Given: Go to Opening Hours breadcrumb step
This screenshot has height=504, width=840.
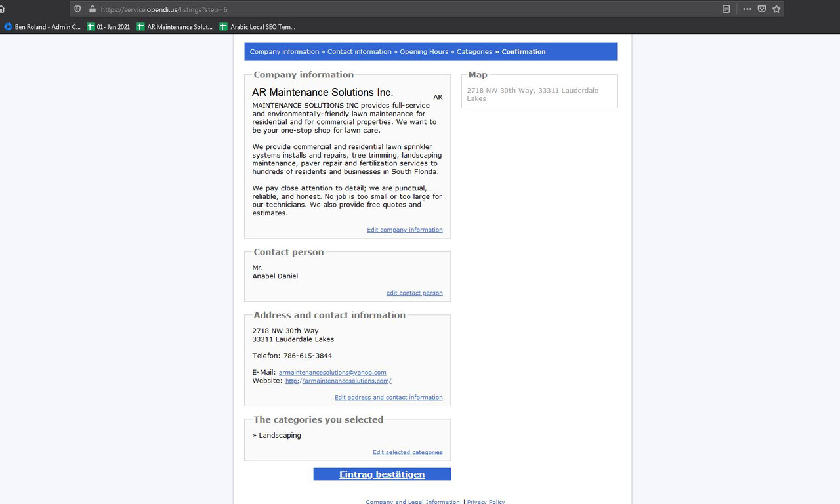Looking at the screenshot, I should pyautogui.click(x=424, y=52).
